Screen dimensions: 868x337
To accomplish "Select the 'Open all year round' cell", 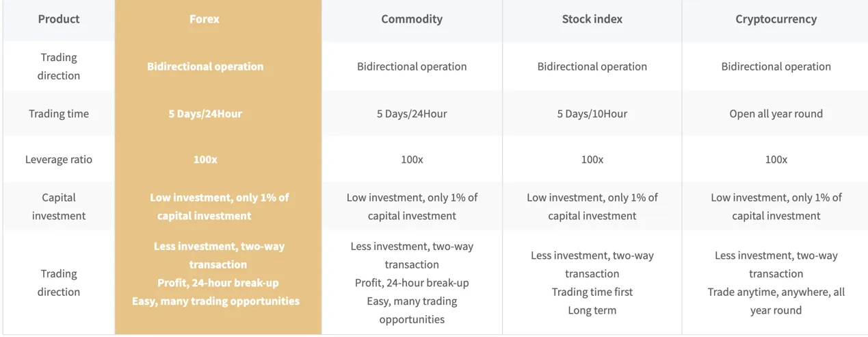I will point(776,114).
